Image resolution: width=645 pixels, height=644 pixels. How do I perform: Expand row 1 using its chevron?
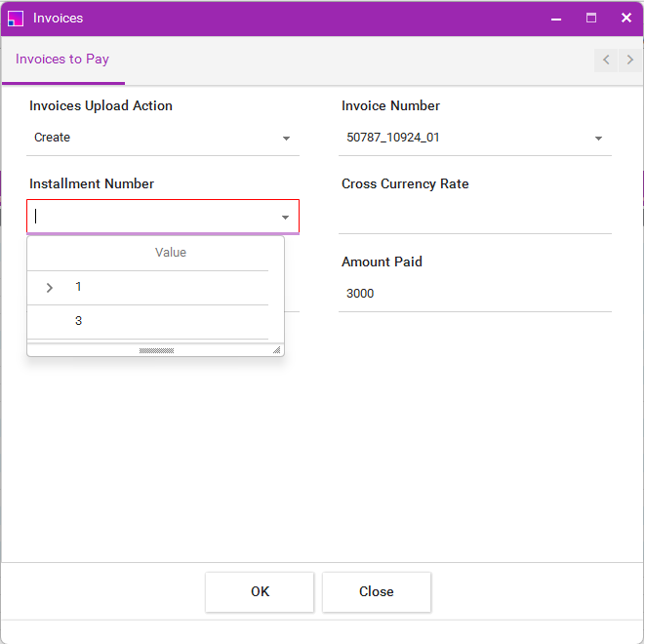pos(50,288)
